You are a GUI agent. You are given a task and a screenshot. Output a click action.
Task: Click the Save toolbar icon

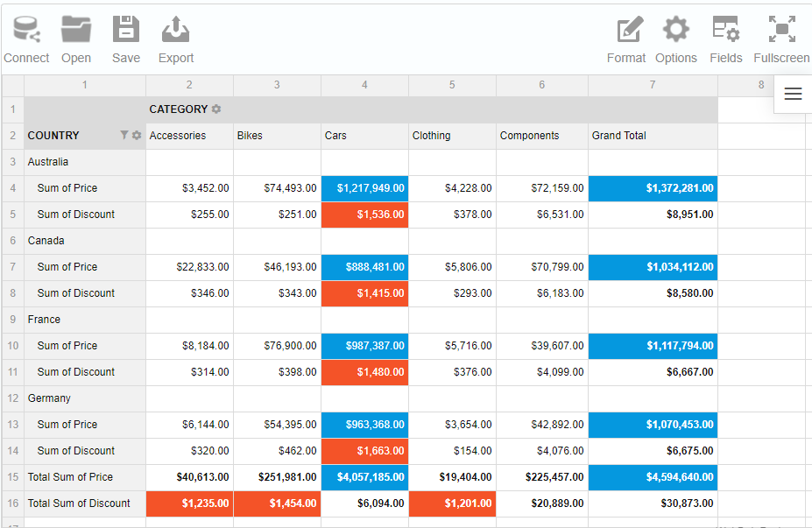(x=126, y=31)
